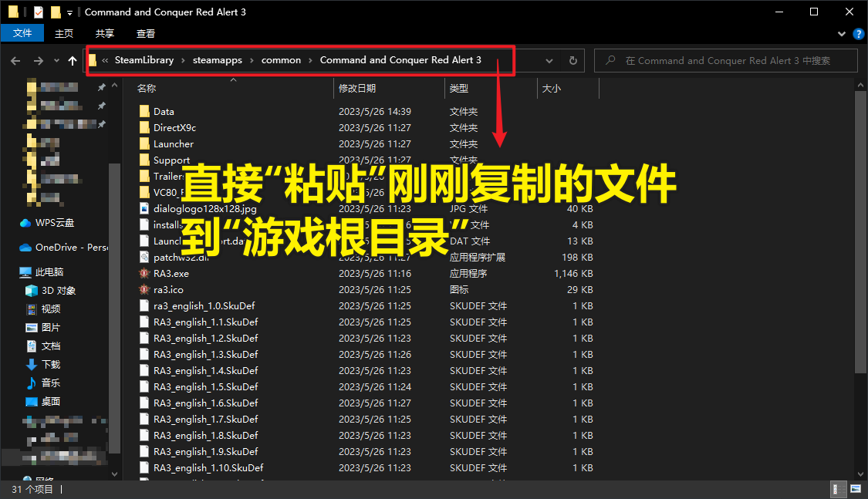Open the Quick Access Toolbar customize dropdown
868x499 pixels.
pyautogui.click(x=69, y=12)
